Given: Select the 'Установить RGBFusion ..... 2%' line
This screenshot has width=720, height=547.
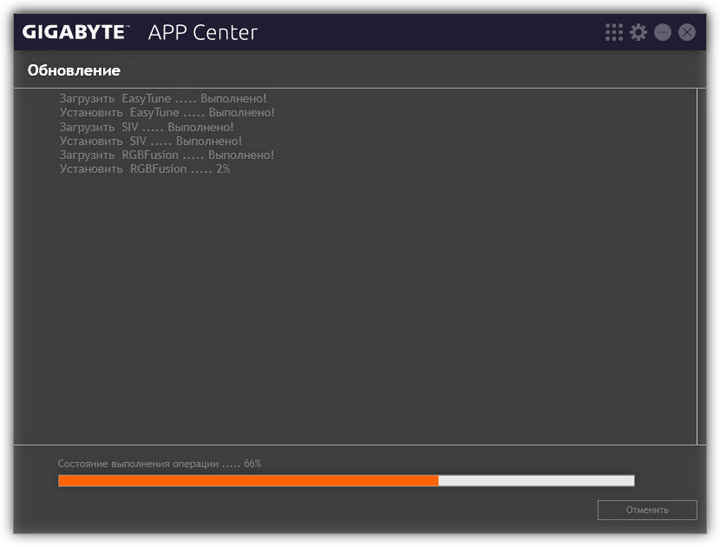Looking at the screenshot, I should click(x=145, y=169).
